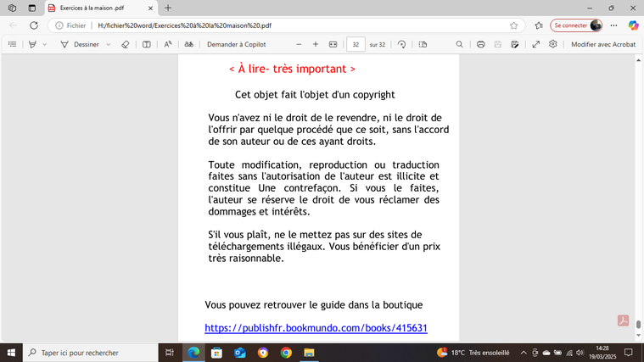This screenshot has width=644, height=362.
Task: Enter full screen mode
Action: [535, 44]
